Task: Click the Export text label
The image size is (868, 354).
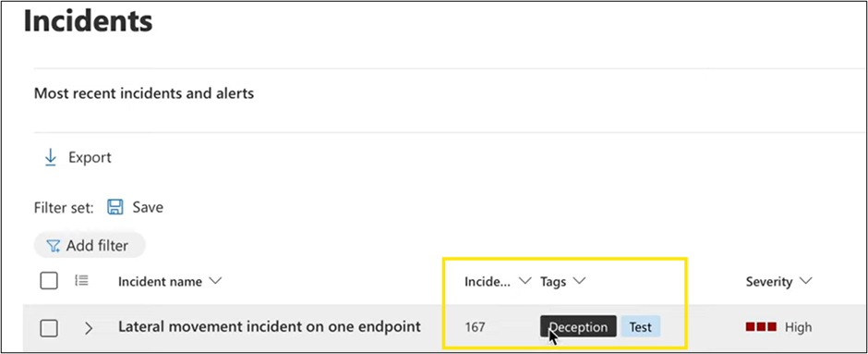Action: pyautogui.click(x=90, y=158)
